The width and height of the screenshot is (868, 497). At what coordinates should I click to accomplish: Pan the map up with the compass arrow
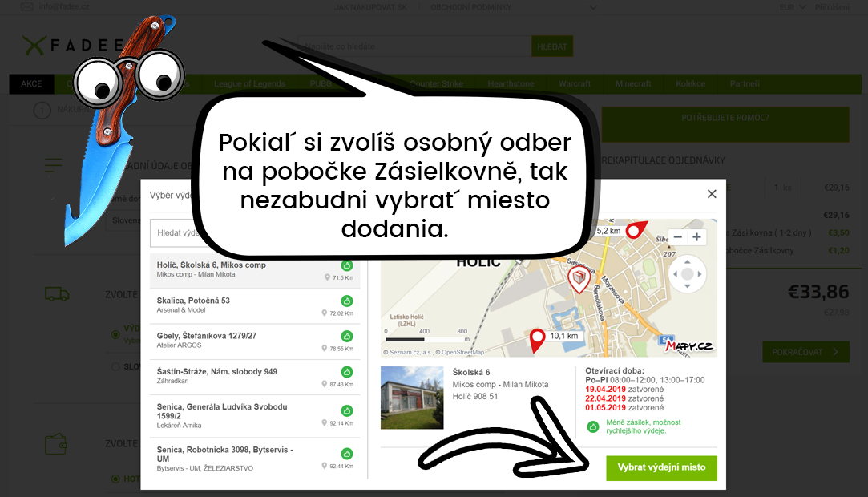point(687,262)
